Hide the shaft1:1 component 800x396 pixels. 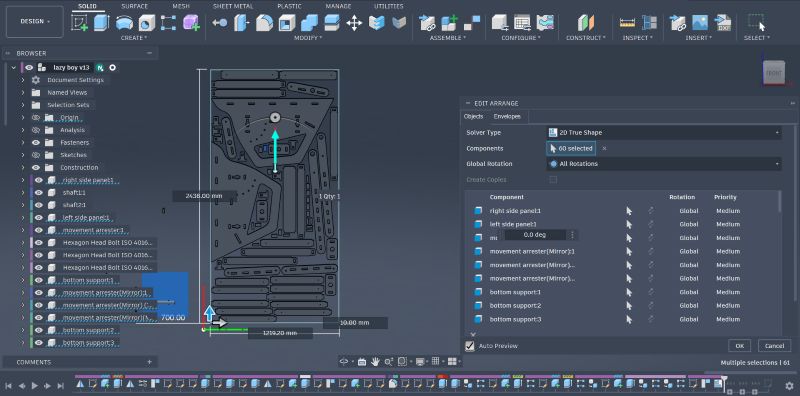38,192
